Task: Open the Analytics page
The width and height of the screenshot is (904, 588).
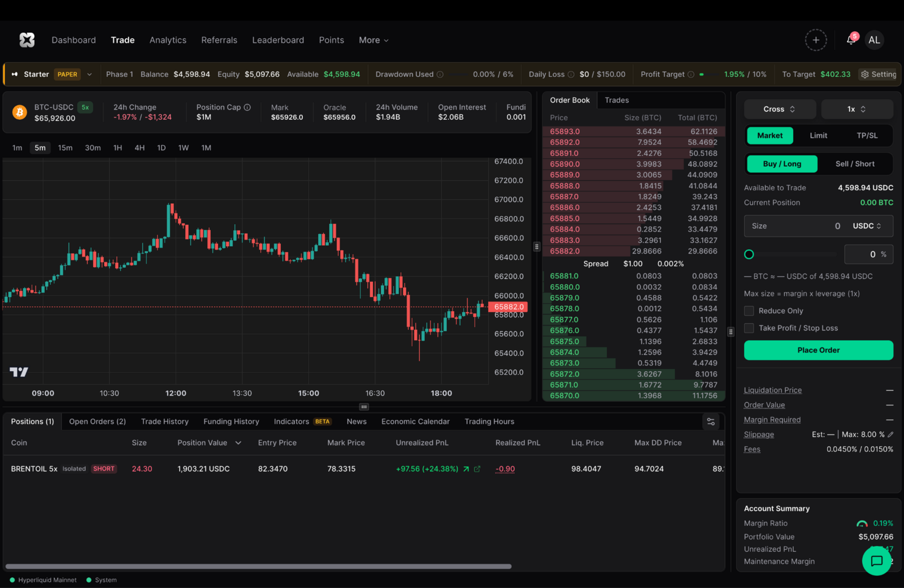Action: click(x=168, y=40)
